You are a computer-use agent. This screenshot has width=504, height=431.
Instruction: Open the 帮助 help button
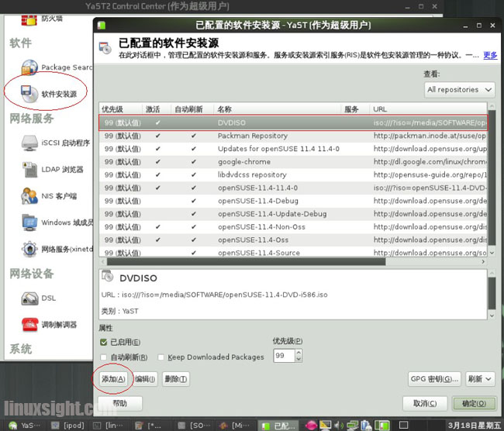[x=120, y=403]
